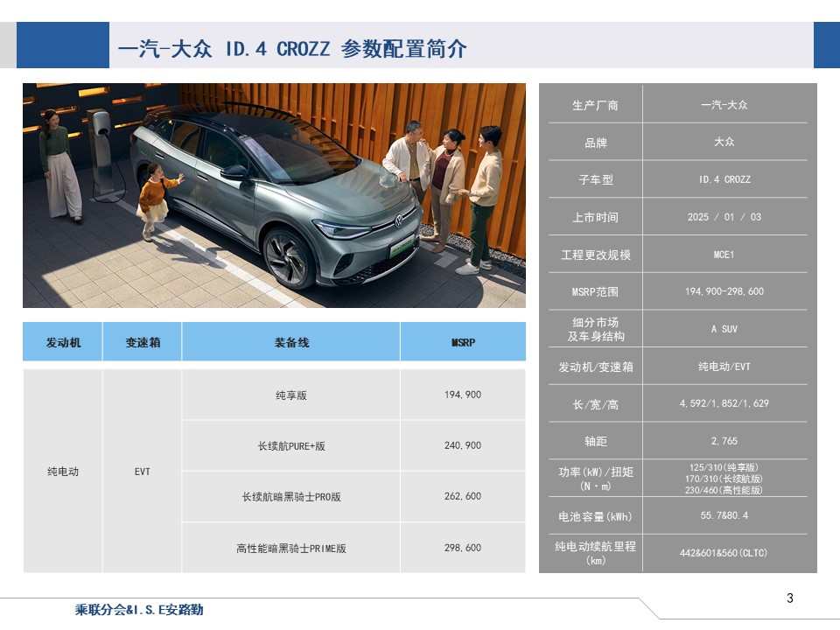Select the "125/310(纯享版)" power line
This screenshot has height=630, width=840.
click(x=724, y=467)
